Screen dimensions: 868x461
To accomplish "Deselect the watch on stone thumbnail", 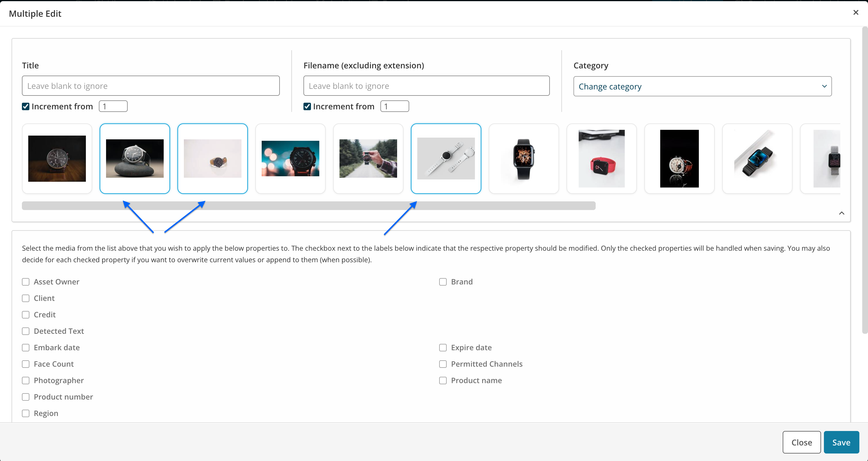I will coord(135,158).
